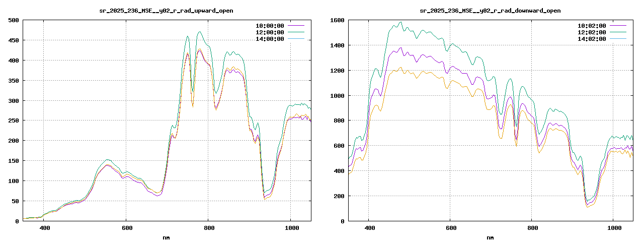The width and height of the screenshot is (644, 242).
Task: Click y-axis tick 0 in upward chart
Action: [17, 221]
